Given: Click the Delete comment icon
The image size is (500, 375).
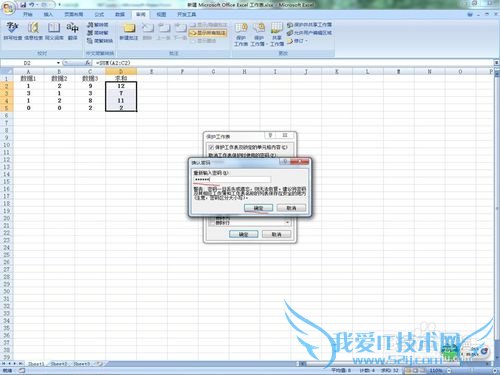Looking at the screenshot, I should coord(147,31).
